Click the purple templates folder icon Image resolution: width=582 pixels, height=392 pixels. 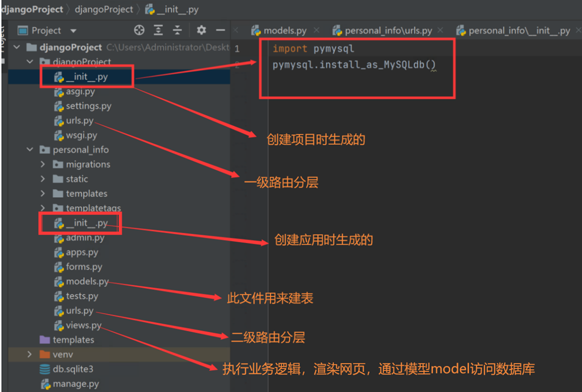(x=45, y=340)
